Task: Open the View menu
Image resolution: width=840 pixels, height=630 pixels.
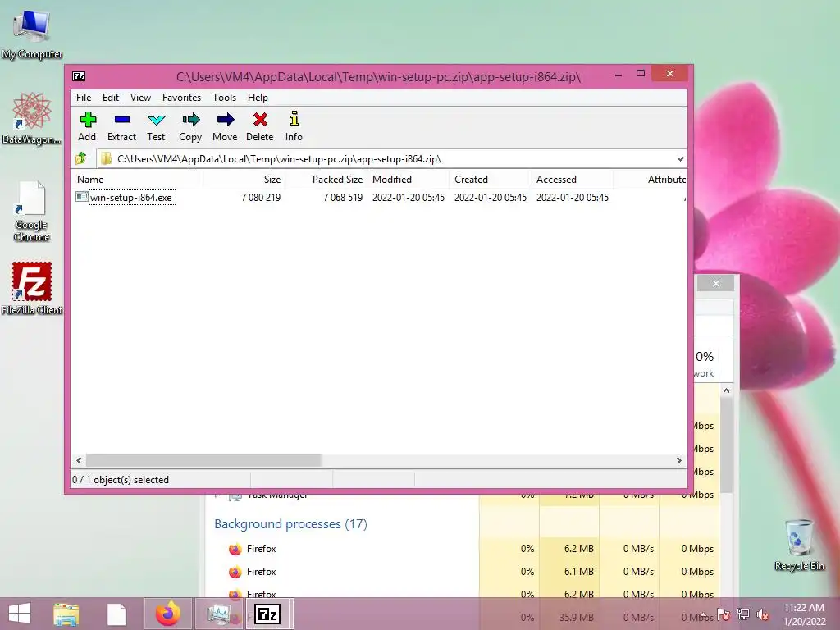Action: click(x=140, y=98)
